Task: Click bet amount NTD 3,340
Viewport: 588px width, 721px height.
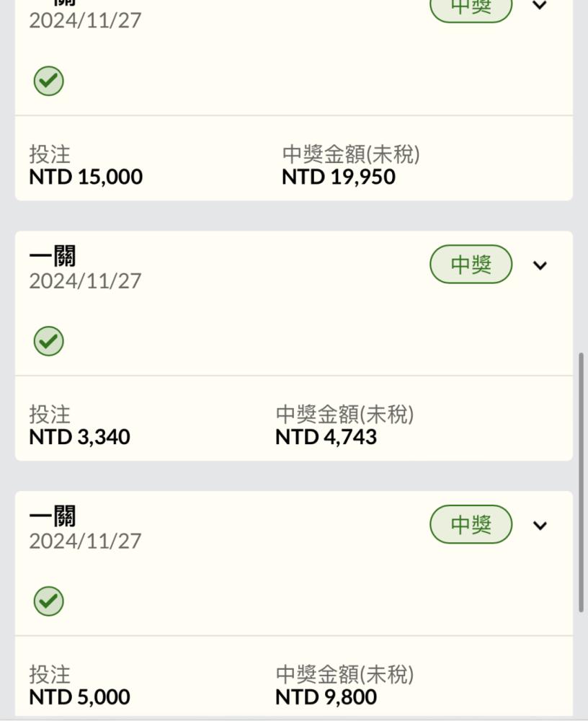Action: point(79,437)
